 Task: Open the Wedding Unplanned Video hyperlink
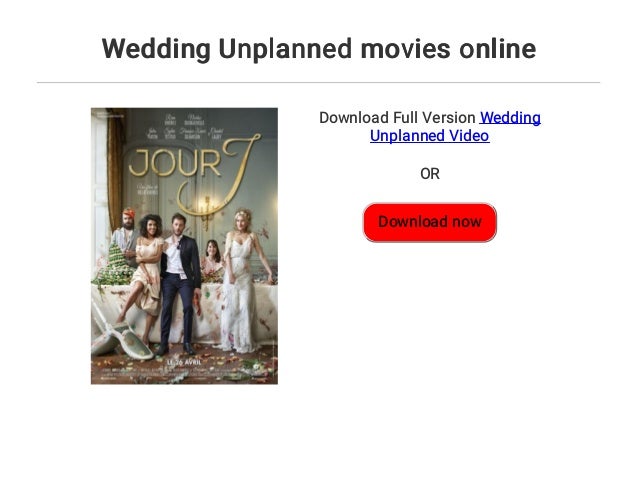455,127
